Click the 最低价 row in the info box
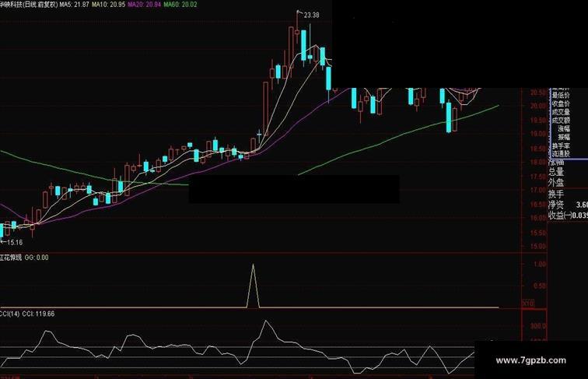 pyautogui.click(x=561, y=96)
